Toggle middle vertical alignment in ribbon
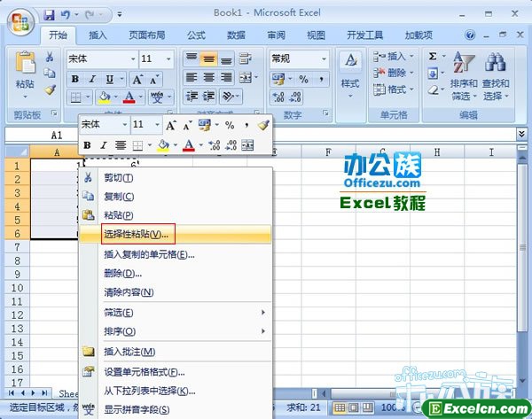The image size is (532, 419). coord(208,58)
